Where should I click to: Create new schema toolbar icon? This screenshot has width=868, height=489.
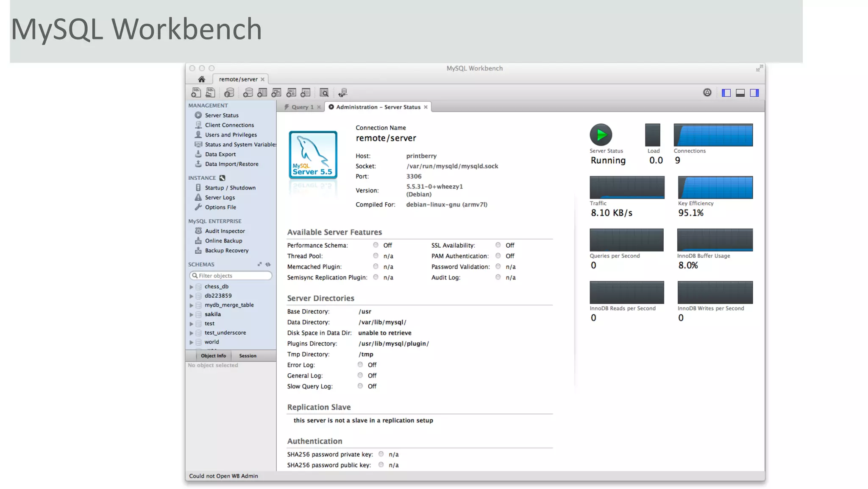tap(248, 92)
